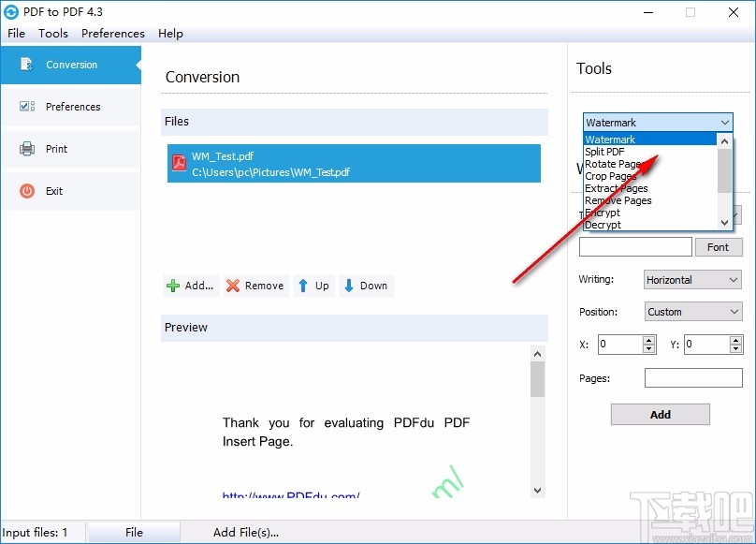Click Add File(s)... in status bar
The height and width of the screenshot is (544, 756).
246,533
